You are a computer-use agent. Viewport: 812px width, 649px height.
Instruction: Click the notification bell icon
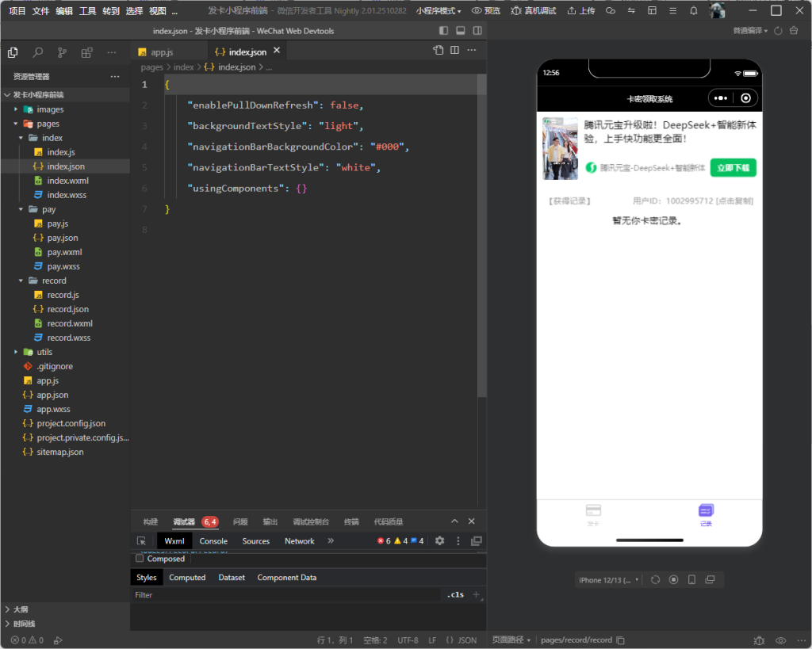coord(694,11)
